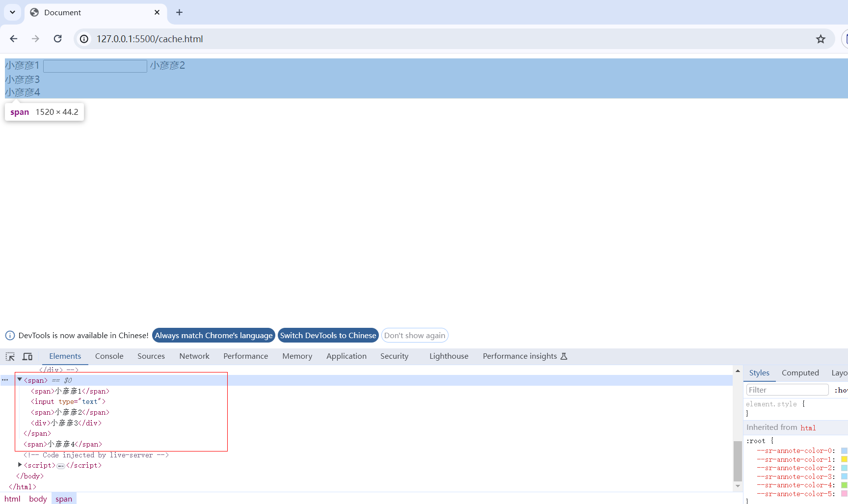Open color swatch for --sr-annote-color-2
This screenshot has height=504, width=848.
coord(844,468)
